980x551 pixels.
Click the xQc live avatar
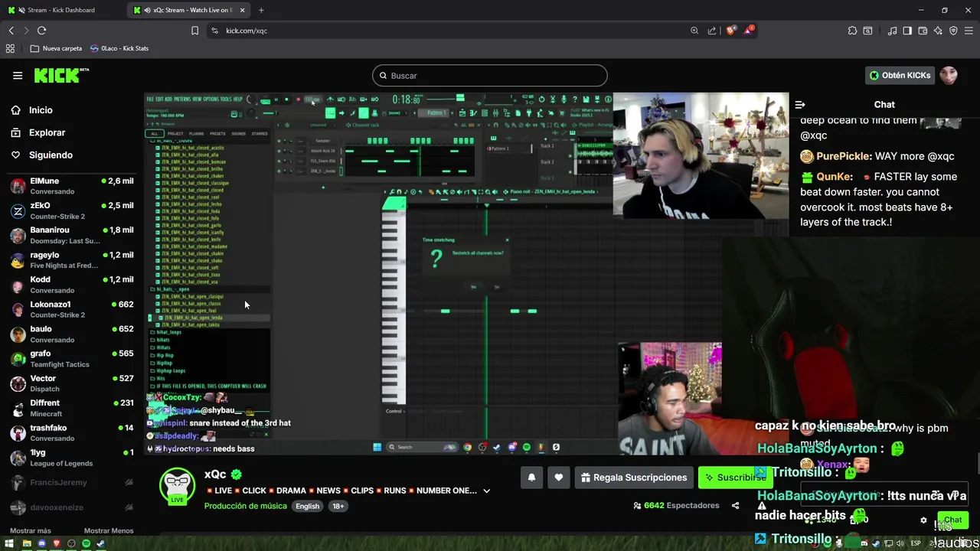pyautogui.click(x=177, y=486)
